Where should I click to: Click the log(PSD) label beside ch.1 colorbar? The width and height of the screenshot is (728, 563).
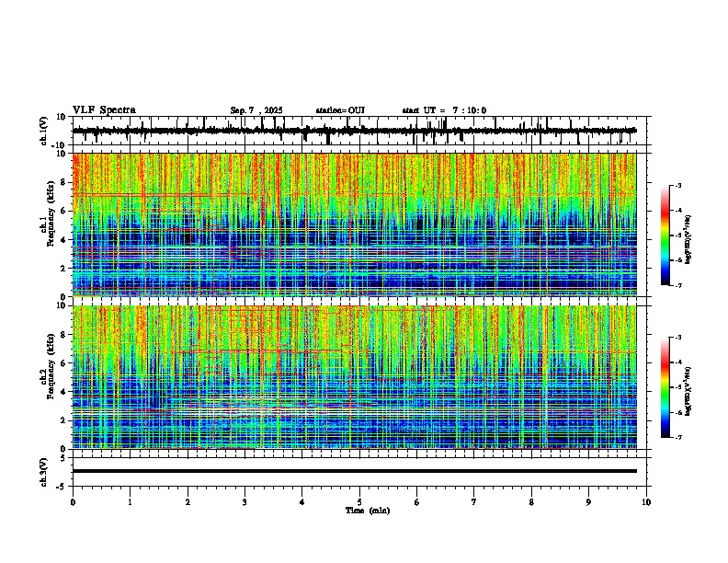tap(688, 239)
